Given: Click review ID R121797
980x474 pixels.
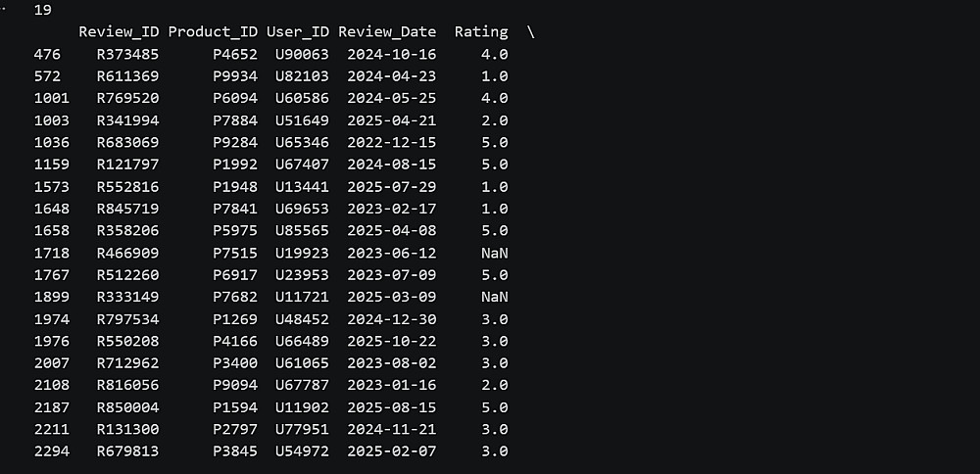Looking at the screenshot, I should tap(127, 165).
